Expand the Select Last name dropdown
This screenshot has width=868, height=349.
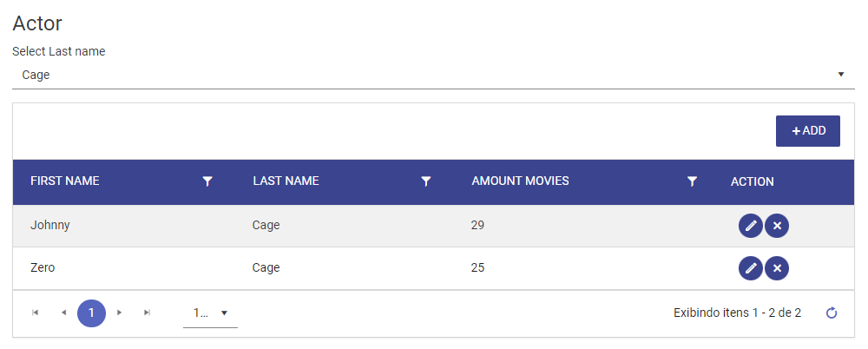pos(841,75)
